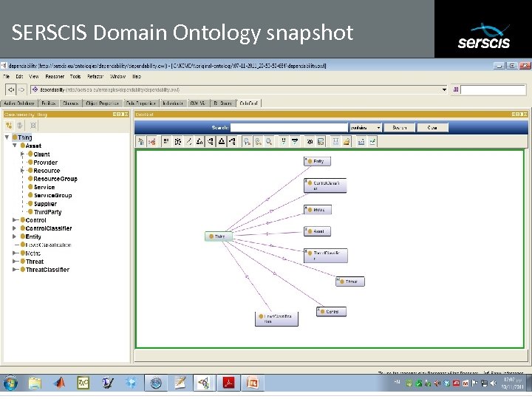Select Provider in the class tree

(46, 163)
